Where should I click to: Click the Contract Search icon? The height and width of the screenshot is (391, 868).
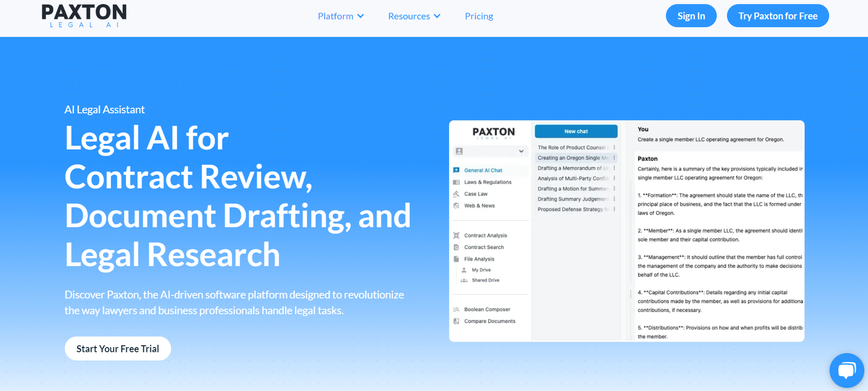pos(456,247)
